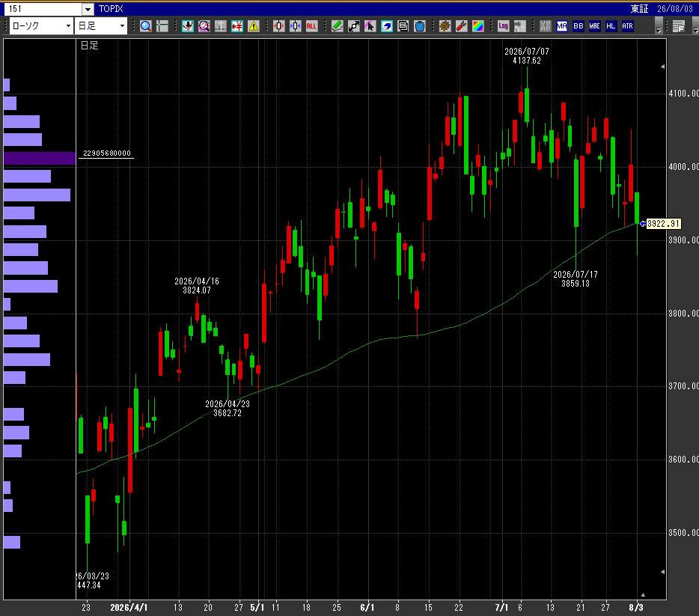Viewport: 699px width, 616px height.
Task: Toggle the HL indicator
Action: [611, 26]
